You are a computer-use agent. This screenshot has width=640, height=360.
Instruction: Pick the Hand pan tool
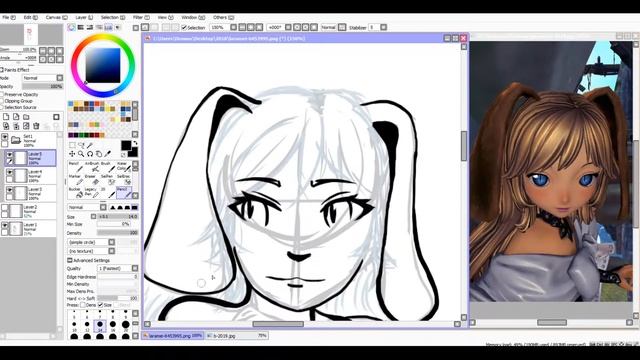[x=98, y=154]
